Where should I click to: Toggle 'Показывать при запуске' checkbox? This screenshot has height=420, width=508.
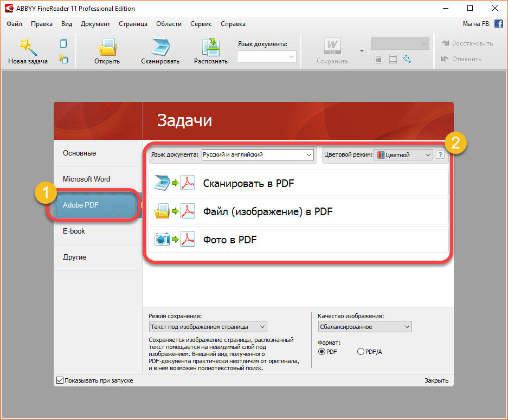[x=60, y=380]
